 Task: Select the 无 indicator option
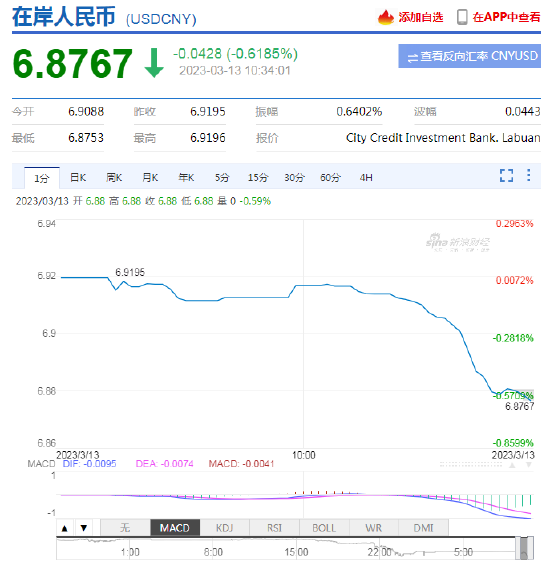[x=125, y=528]
